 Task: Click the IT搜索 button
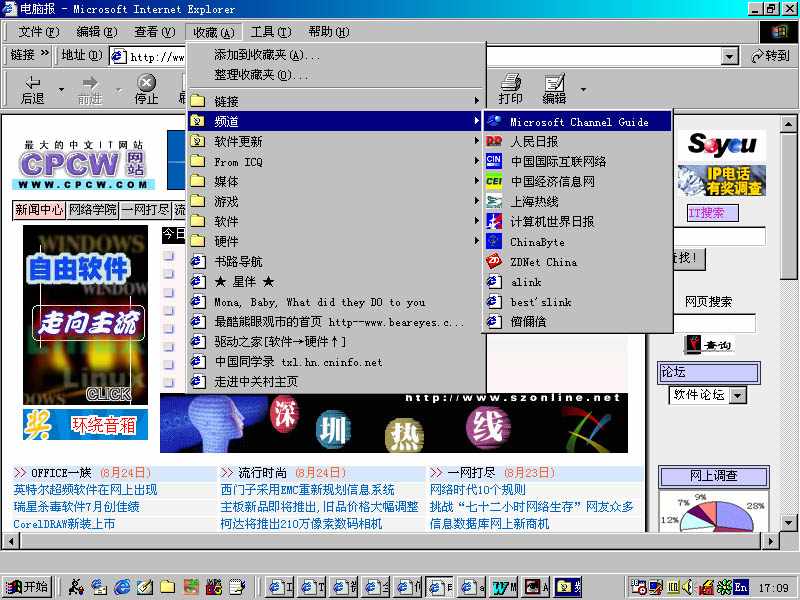(x=713, y=213)
